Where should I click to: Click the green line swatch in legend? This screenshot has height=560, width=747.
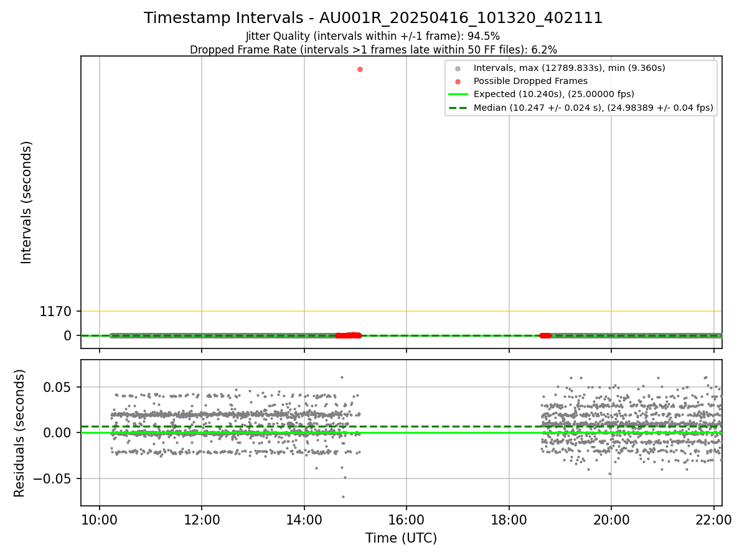pyautogui.click(x=458, y=95)
